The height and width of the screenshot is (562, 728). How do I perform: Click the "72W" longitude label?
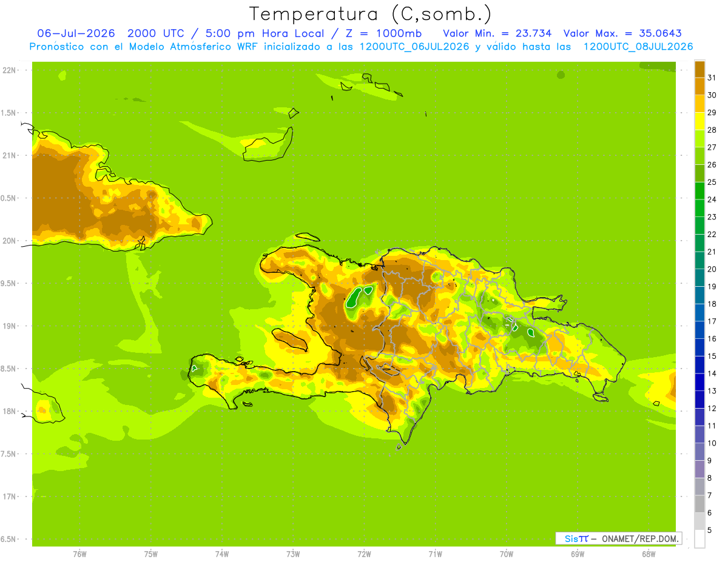[x=364, y=554]
